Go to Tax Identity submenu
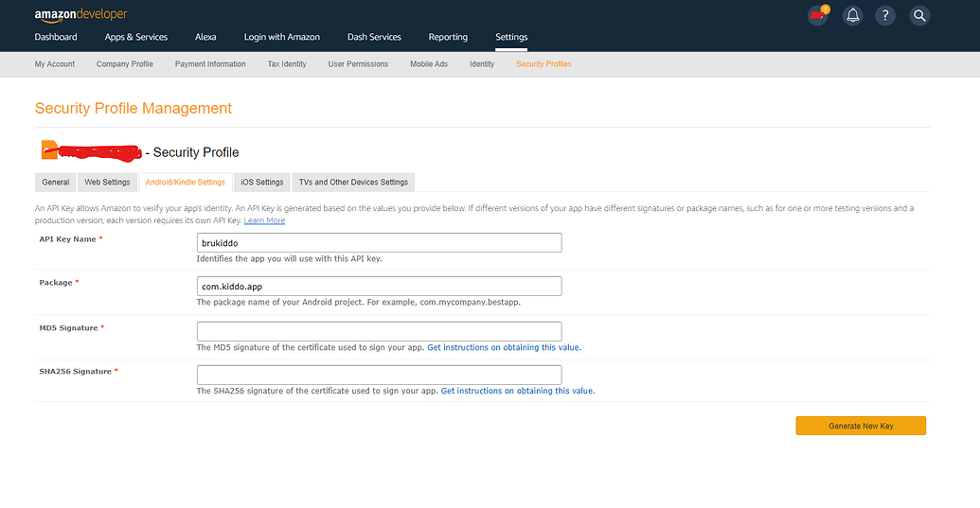Image resolution: width=980 pixels, height=508 pixels. [287, 64]
